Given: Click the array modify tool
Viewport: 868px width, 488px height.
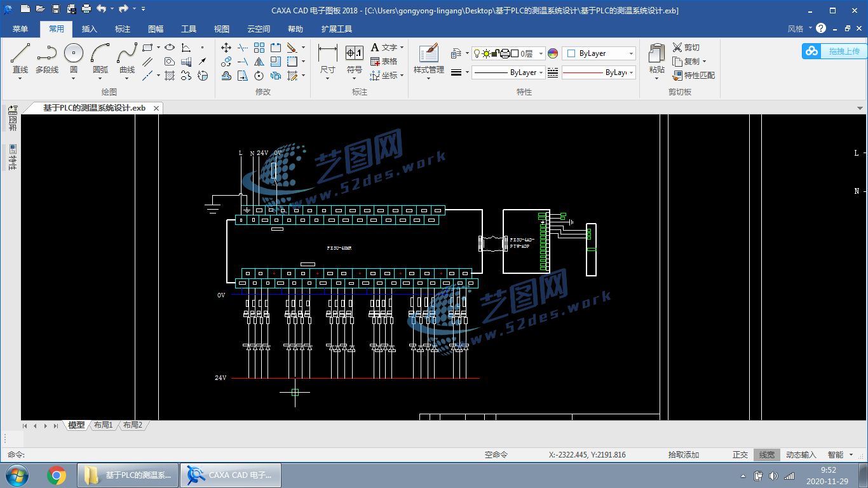Looking at the screenshot, I should pos(259,48).
